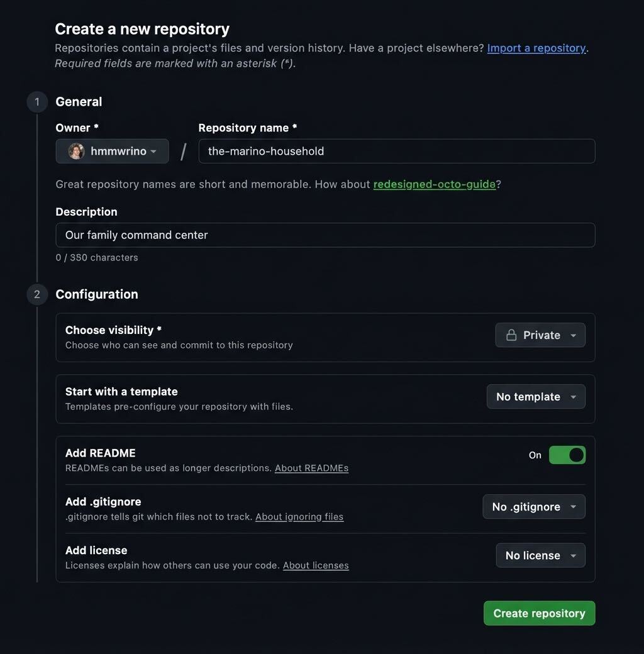Image resolution: width=644 pixels, height=654 pixels.
Task: Click the Import a repository link
Action: click(x=536, y=48)
